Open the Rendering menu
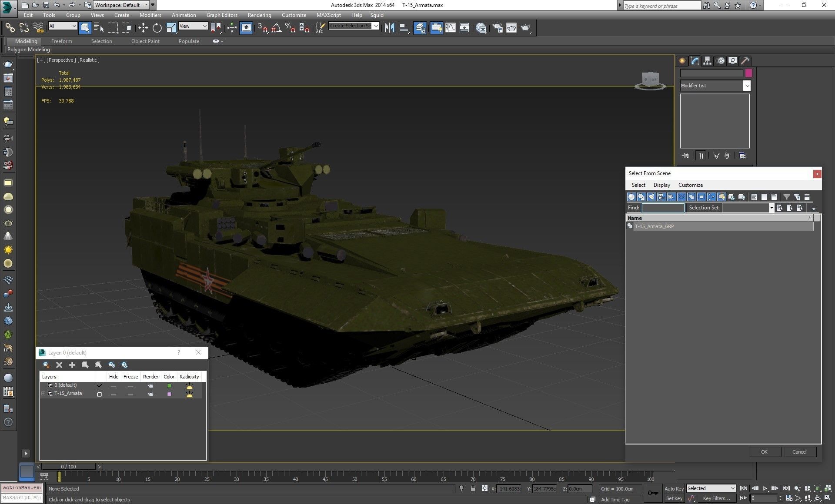The image size is (835, 504). [x=259, y=15]
